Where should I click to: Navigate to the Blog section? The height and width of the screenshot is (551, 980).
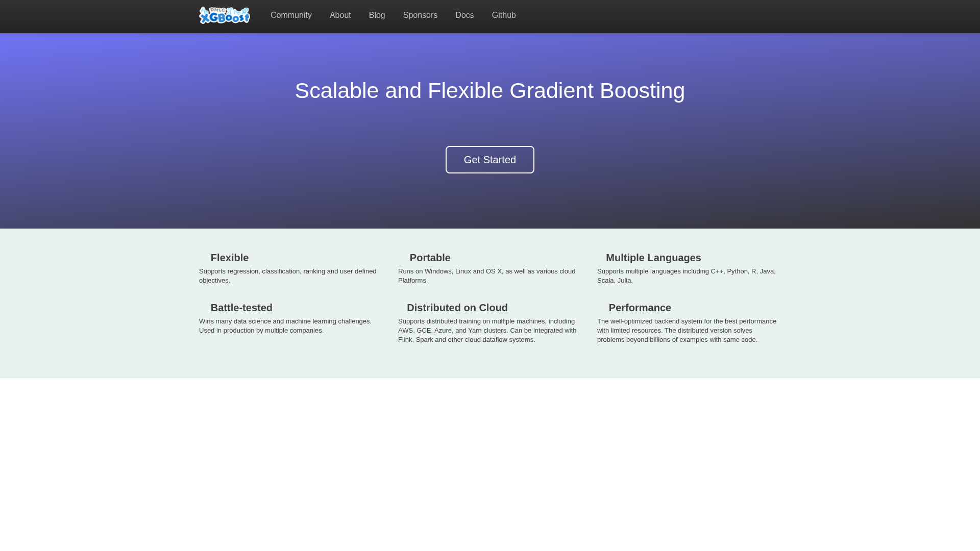click(x=377, y=15)
